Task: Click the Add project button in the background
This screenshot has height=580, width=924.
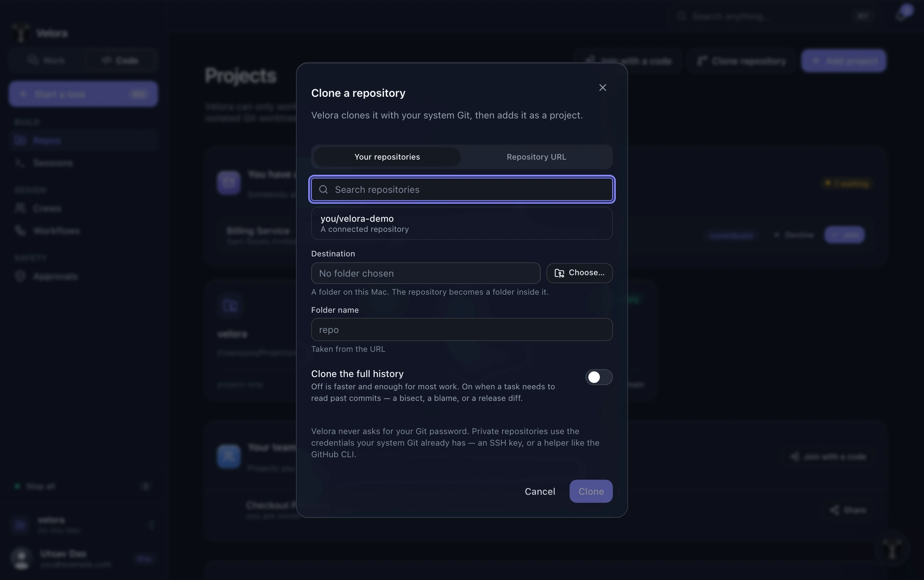Action: pyautogui.click(x=844, y=61)
